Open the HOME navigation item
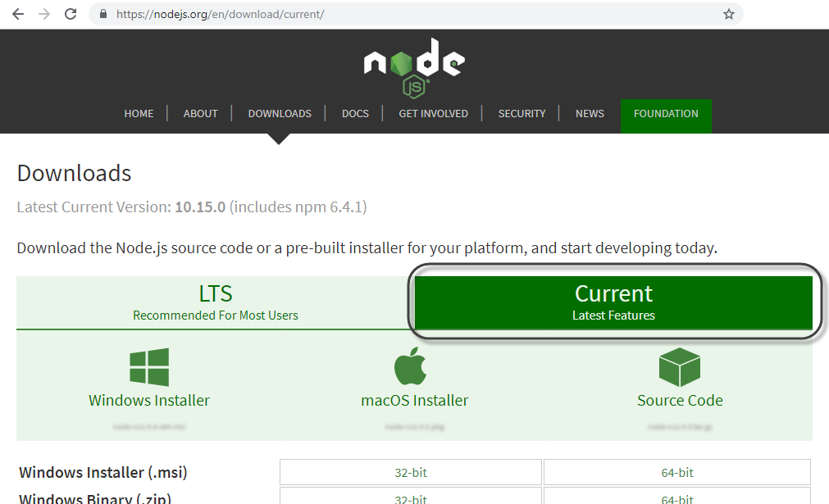 tap(139, 114)
